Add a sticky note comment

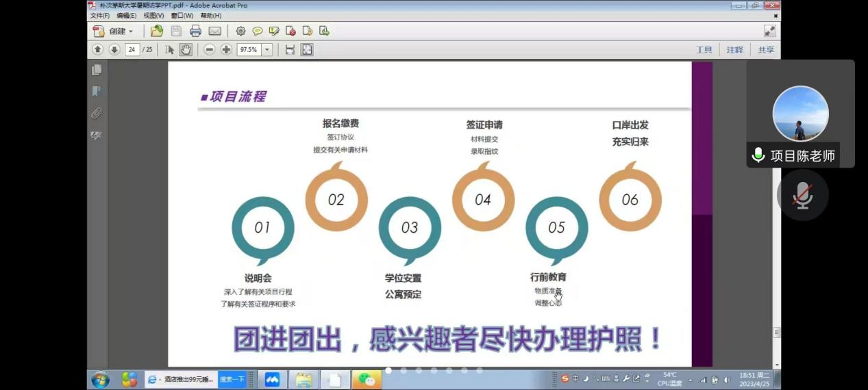258,31
